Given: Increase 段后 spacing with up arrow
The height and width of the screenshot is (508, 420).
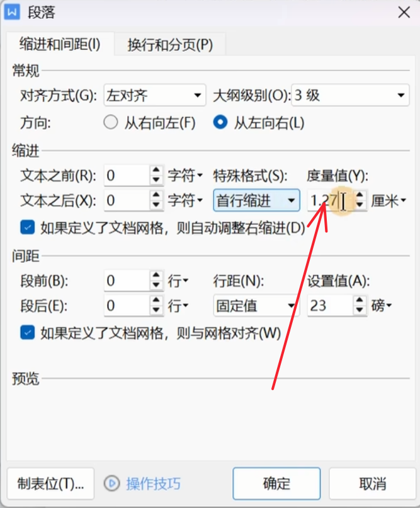Looking at the screenshot, I should [156, 301].
